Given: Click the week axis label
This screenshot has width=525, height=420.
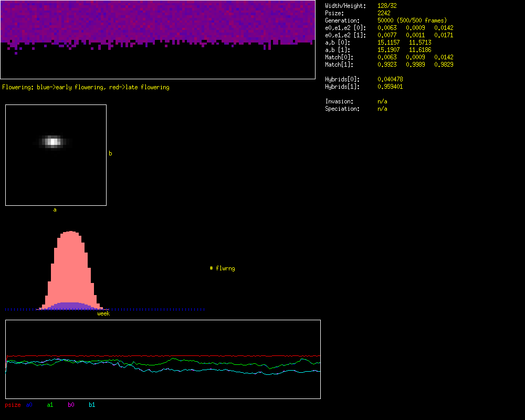Looking at the screenshot, I should tap(103, 313).
